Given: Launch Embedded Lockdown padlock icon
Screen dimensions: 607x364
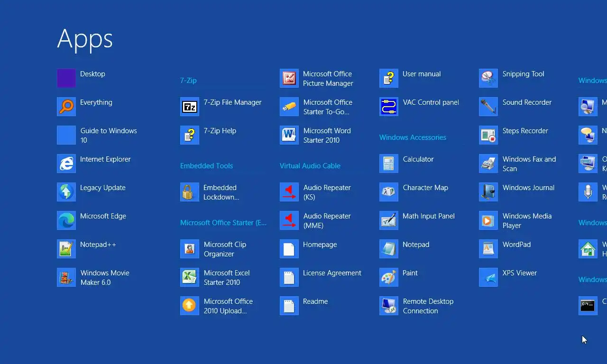Looking at the screenshot, I should click(190, 192).
